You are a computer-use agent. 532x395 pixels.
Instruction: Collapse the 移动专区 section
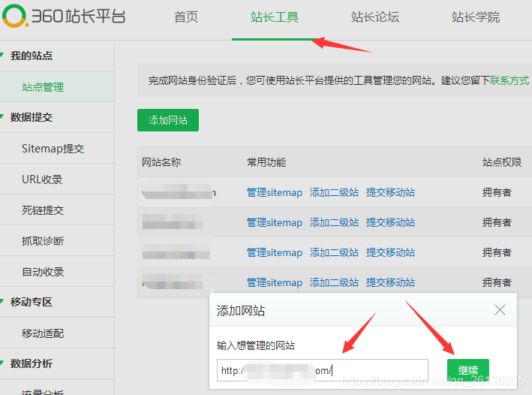[32, 302]
